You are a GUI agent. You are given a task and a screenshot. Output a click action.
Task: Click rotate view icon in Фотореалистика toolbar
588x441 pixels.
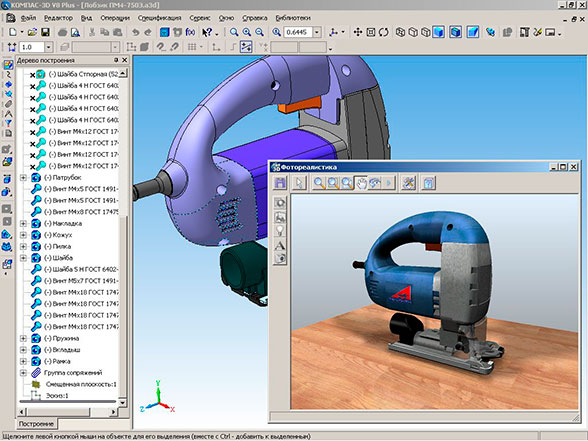coord(375,183)
